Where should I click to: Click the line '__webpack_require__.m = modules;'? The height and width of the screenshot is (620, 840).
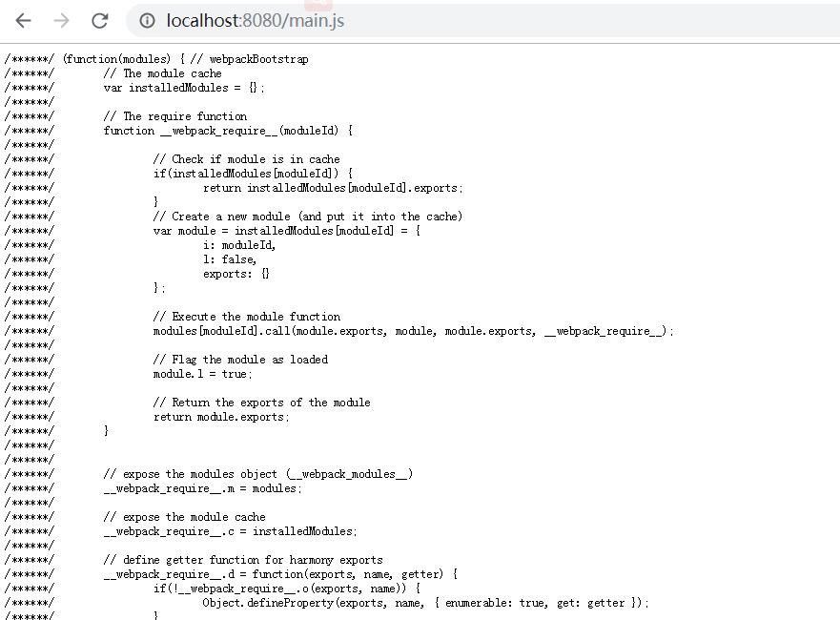(x=202, y=488)
